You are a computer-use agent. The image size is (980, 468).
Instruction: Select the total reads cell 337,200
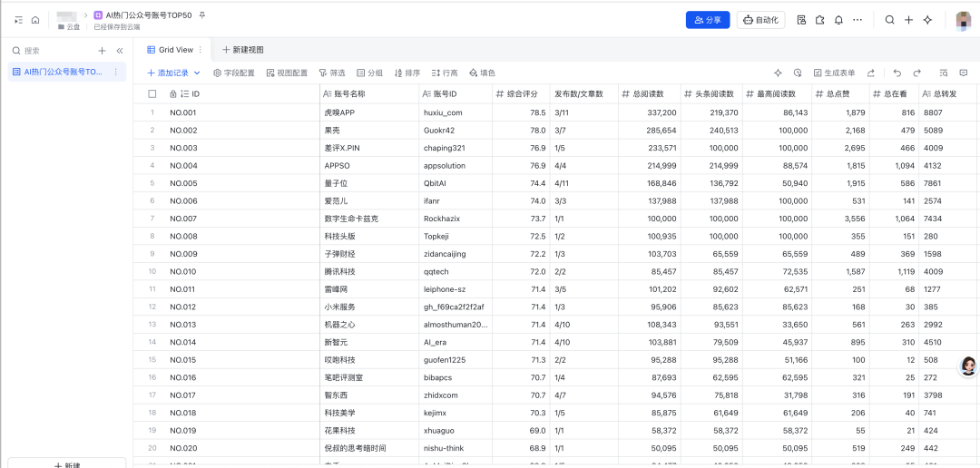(650, 112)
